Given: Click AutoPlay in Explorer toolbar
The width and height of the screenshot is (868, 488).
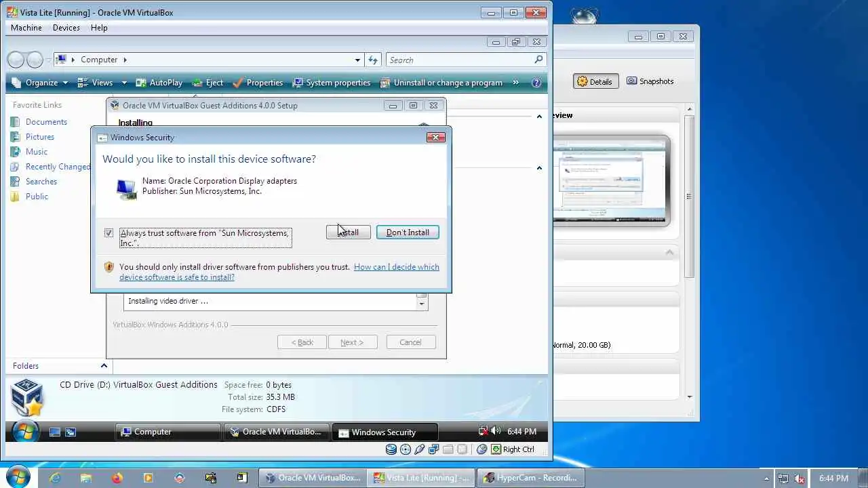Looking at the screenshot, I should [x=159, y=83].
